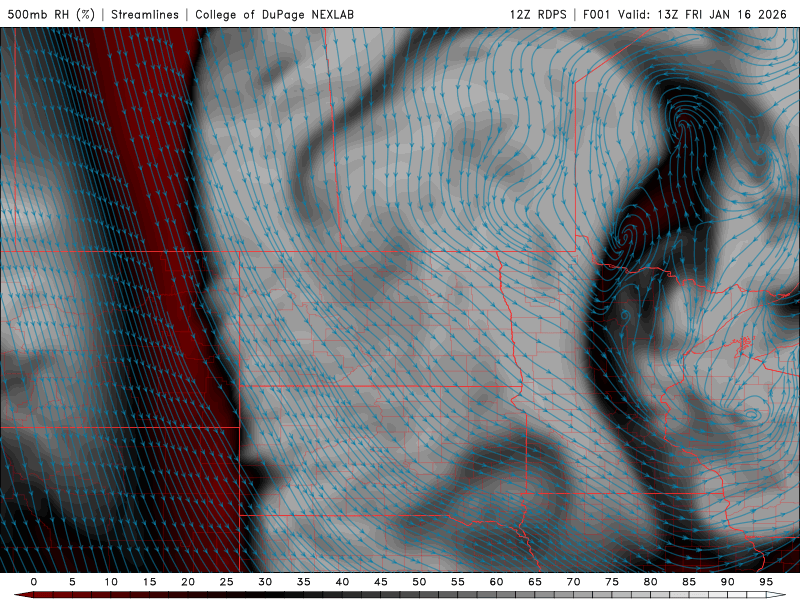Image resolution: width=800 pixels, height=600 pixels.
Task: Select the 30 label on the color scale
Action: click(265, 582)
